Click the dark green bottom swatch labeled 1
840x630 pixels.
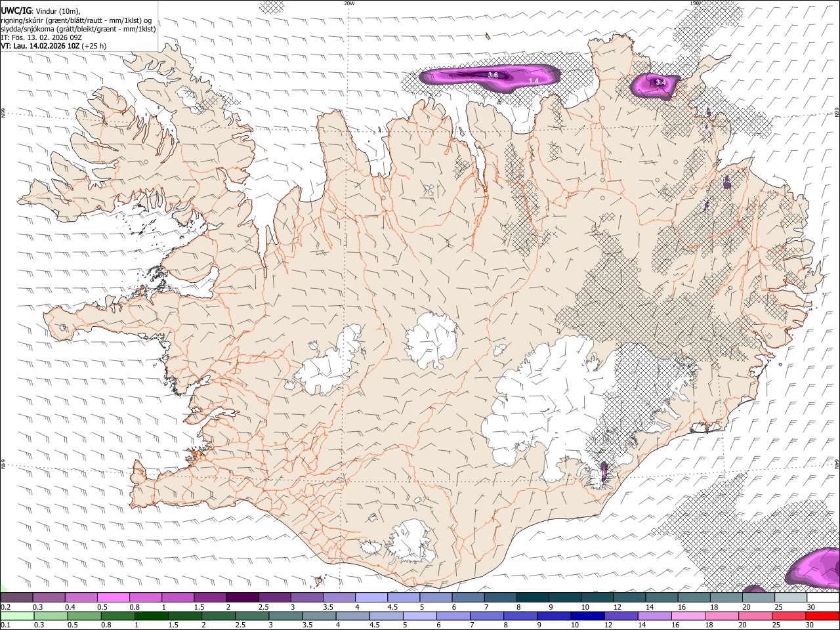(152, 616)
